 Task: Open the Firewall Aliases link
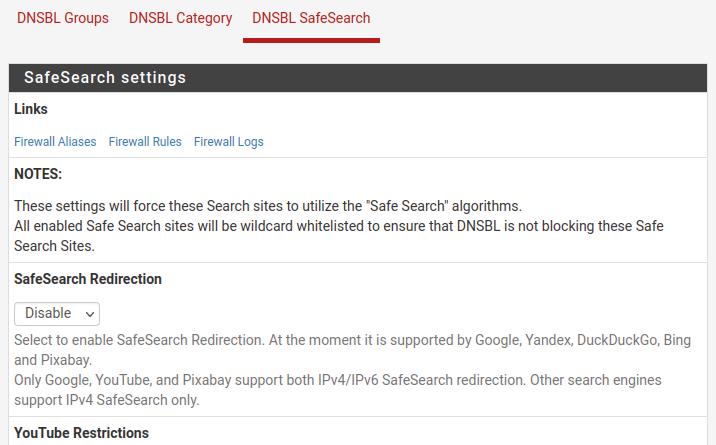(55, 142)
